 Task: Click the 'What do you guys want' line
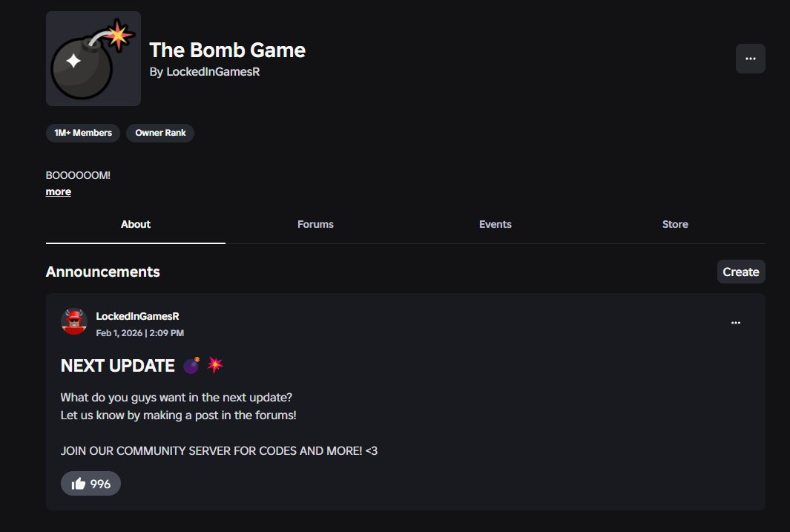[177, 398]
